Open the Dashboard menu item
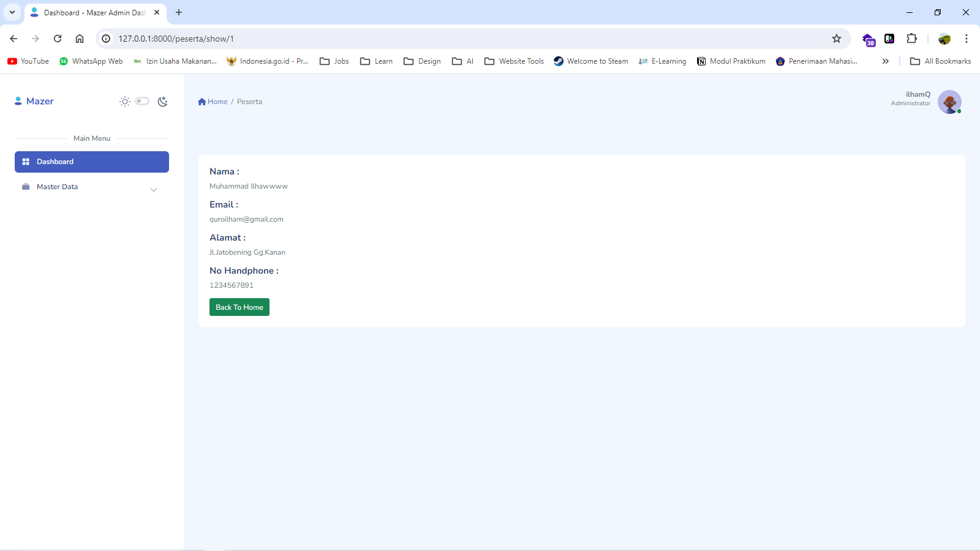The width and height of the screenshot is (980, 551). (92, 162)
